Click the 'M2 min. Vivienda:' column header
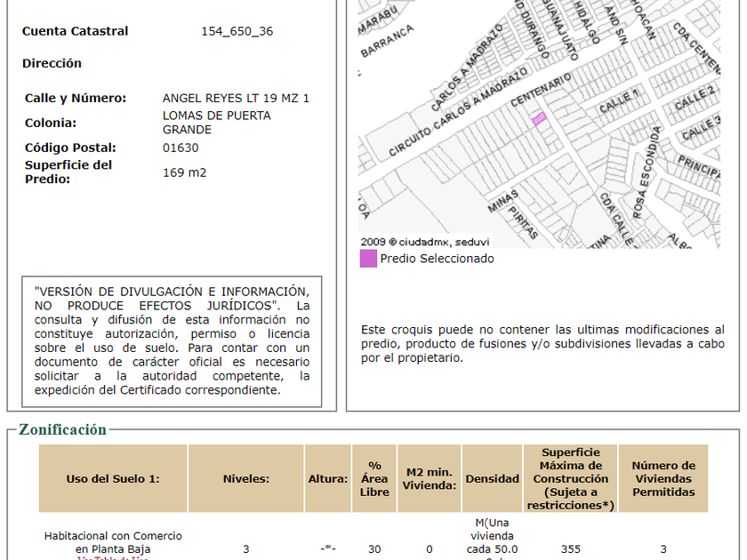Screen dimensions: 747x560 [x=430, y=478]
